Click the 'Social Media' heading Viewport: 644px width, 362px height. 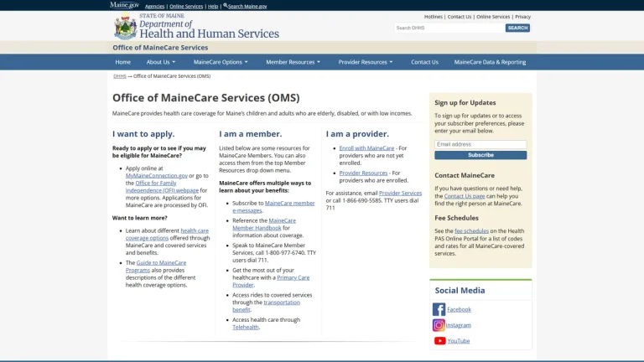pyautogui.click(x=460, y=290)
